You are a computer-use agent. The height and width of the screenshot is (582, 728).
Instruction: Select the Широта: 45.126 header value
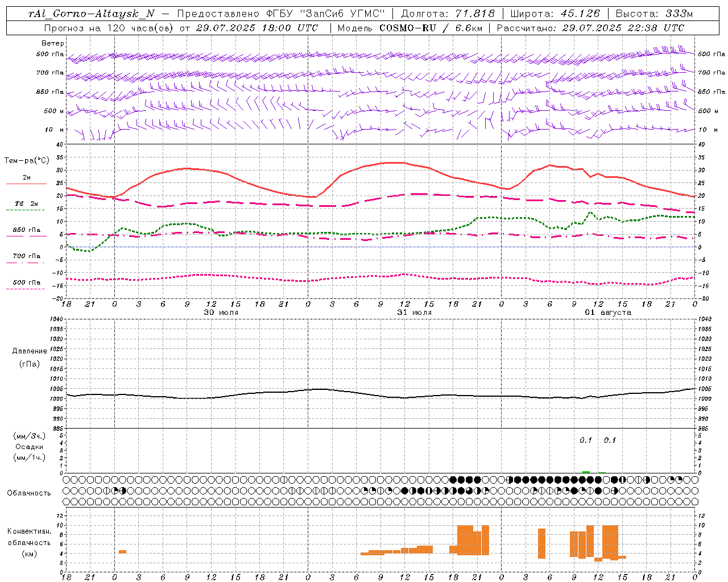[556, 14]
